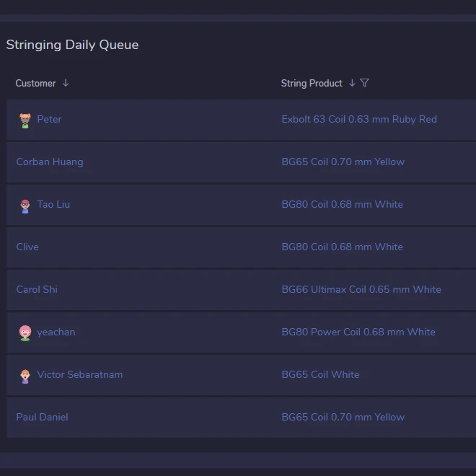The width and height of the screenshot is (476, 476).
Task: Sort by String Product arrow icon
Action: 352,83
